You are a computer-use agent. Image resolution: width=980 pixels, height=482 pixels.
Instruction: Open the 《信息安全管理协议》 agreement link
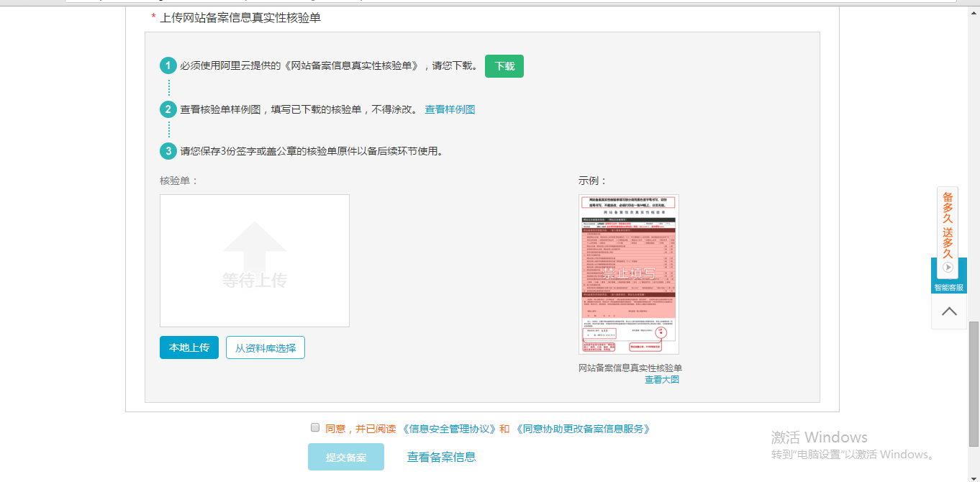pos(449,429)
